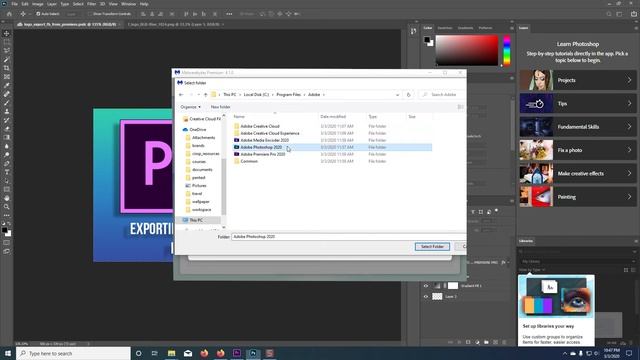Expand the Projects tutorial chevron
Viewport: 640px width, 360px height.
pos(629,80)
